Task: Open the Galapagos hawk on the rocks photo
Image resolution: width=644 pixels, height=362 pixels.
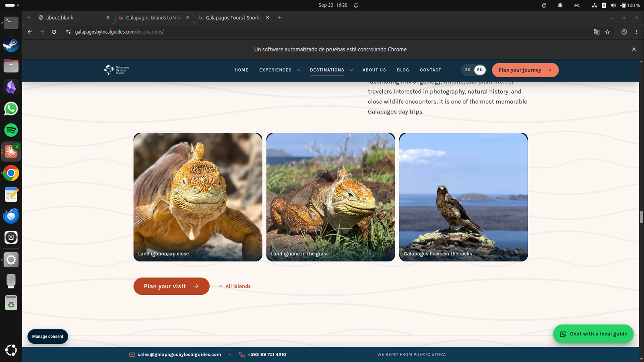Action: (x=463, y=197)
